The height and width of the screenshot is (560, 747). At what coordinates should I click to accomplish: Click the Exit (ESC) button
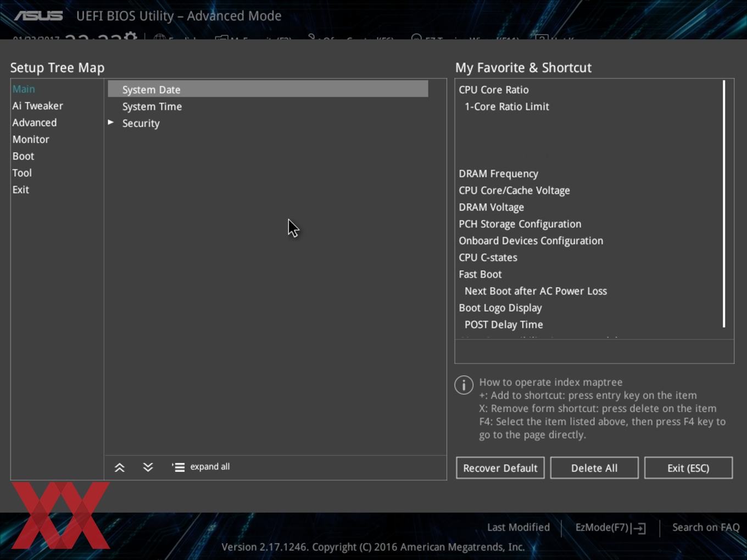(688, 468)
